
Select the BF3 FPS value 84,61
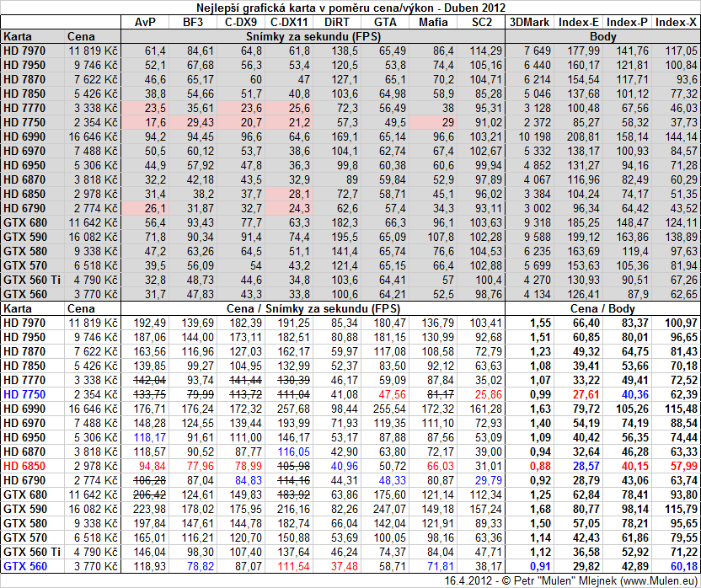pos(201,51)
